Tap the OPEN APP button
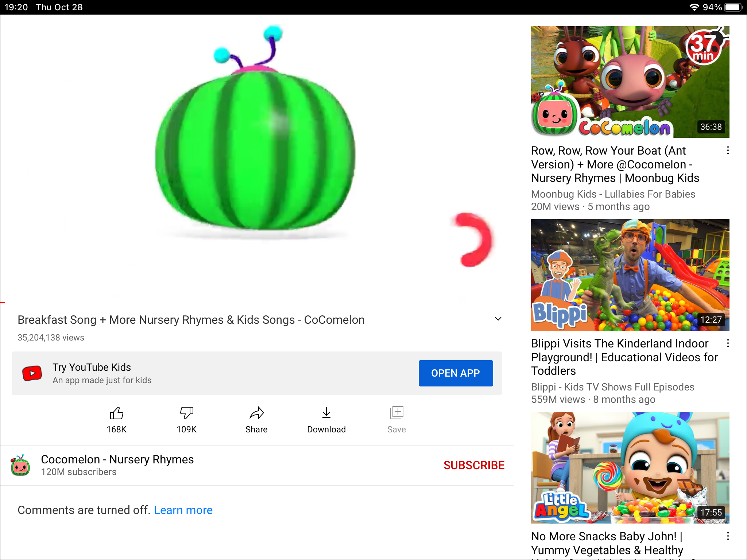The height and width of the screenshot is (560, 747). coord(456,373)
